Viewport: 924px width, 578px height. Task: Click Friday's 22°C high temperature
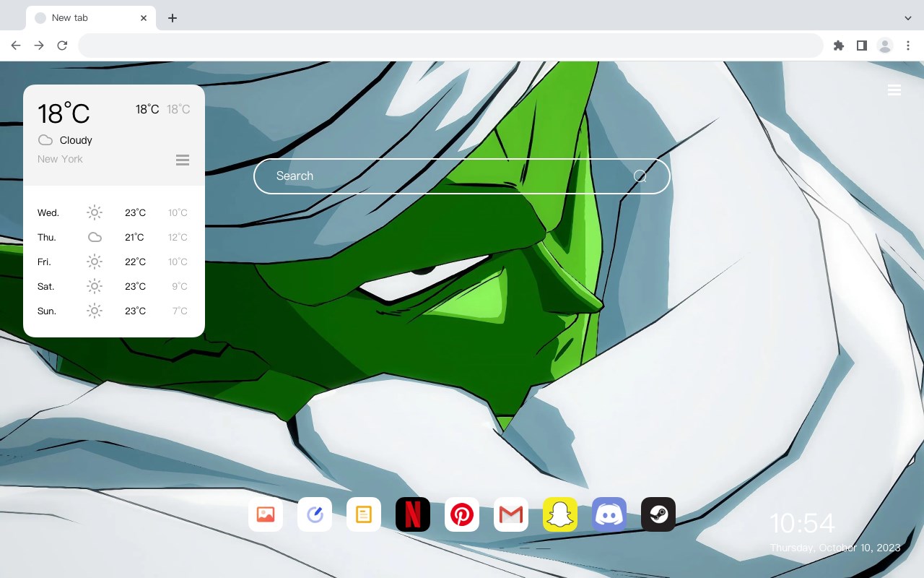[135, 262]
